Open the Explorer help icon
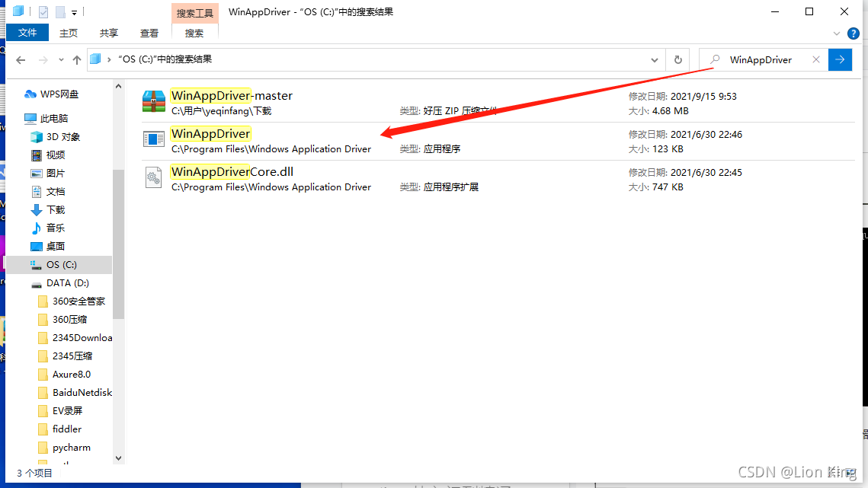This screenshot has width=868, height=488. tap(853, 33)
